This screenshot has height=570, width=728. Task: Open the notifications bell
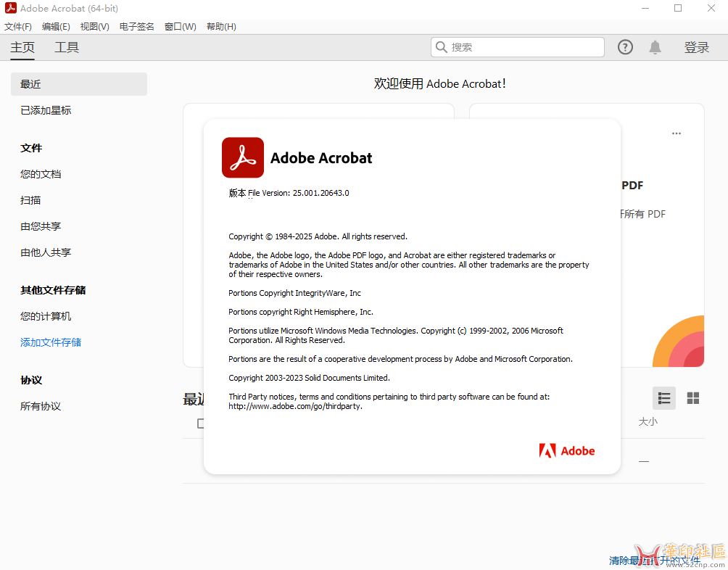click(x=655, y=47)
